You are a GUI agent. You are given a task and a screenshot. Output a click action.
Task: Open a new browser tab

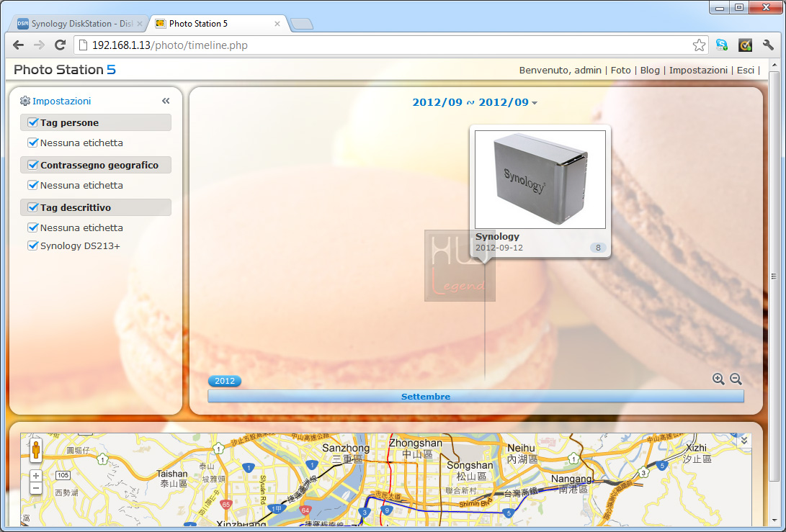(x=302, y=24)
